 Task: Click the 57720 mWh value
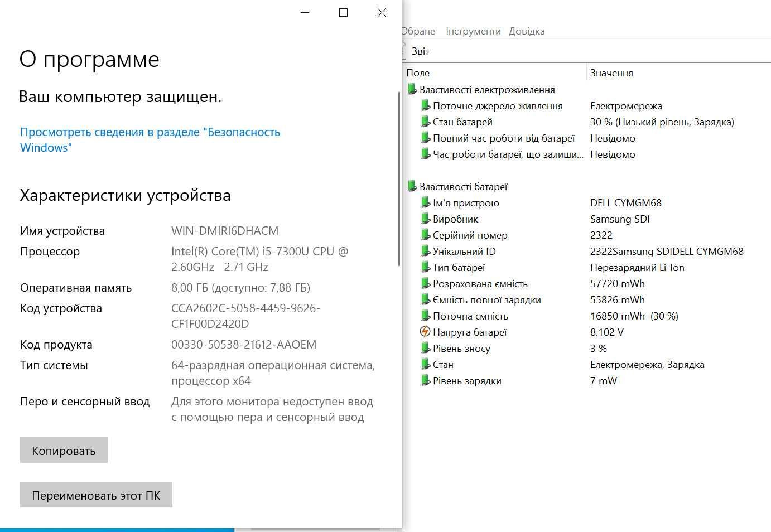(618, 283)
